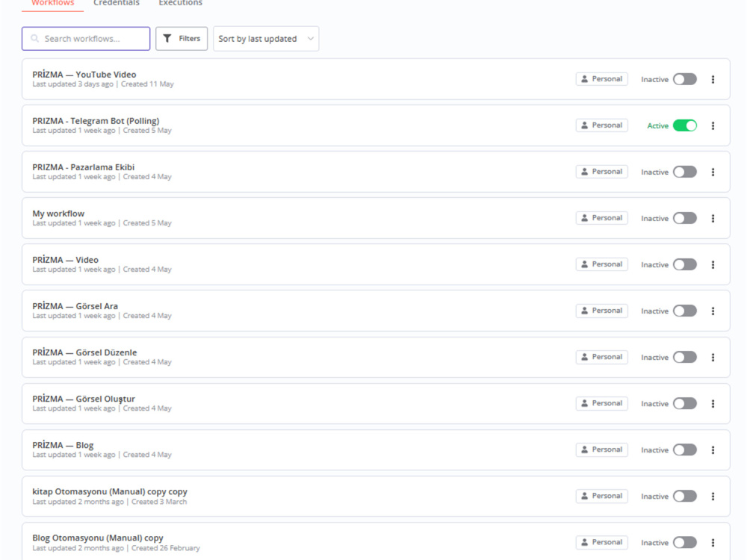Open three-dot menu for My workflow

pos(713,218)
